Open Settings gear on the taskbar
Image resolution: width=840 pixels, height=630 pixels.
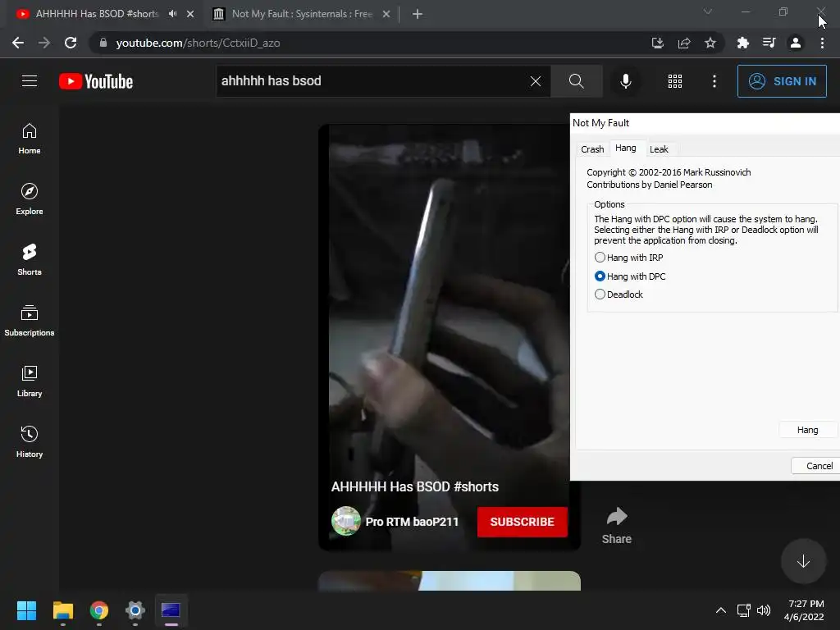(135, 610)
